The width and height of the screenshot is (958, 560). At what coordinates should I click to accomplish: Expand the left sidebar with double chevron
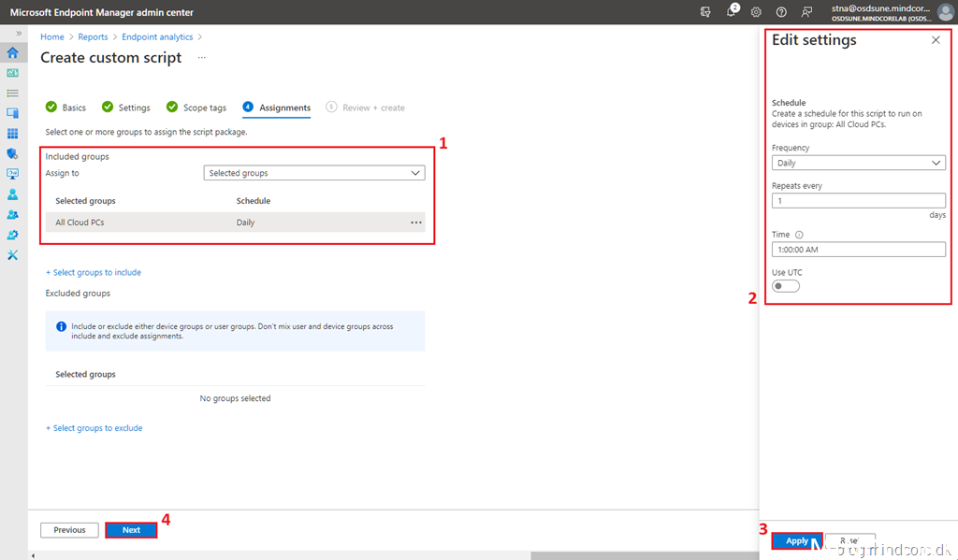[19, 34]
